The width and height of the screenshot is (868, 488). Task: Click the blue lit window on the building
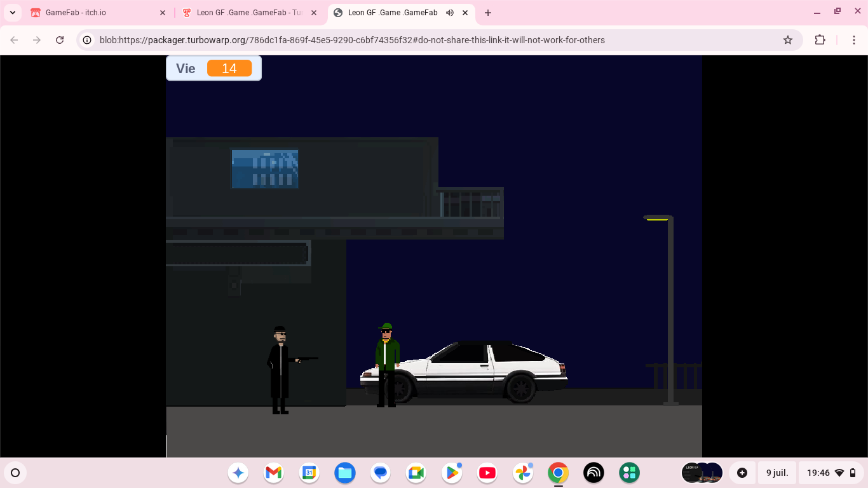[265, 169]
